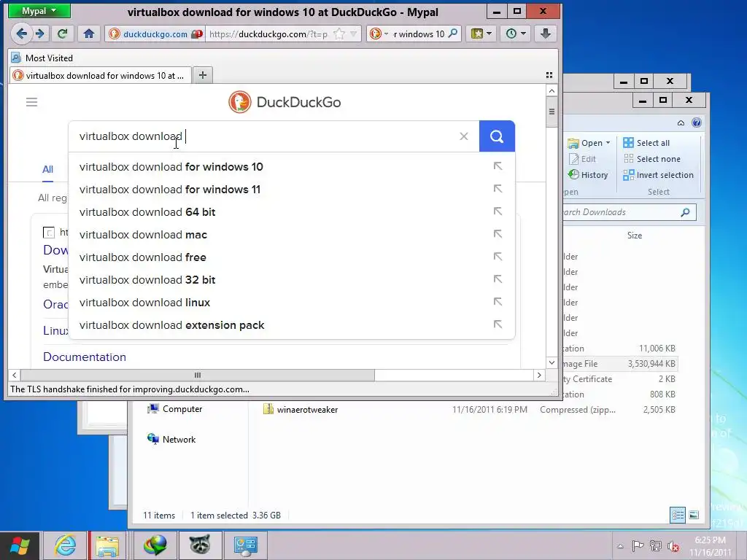Choose suggestion virtualbox download linux
747x560 pixels.
pyautogui.click(x=292, y=303)
